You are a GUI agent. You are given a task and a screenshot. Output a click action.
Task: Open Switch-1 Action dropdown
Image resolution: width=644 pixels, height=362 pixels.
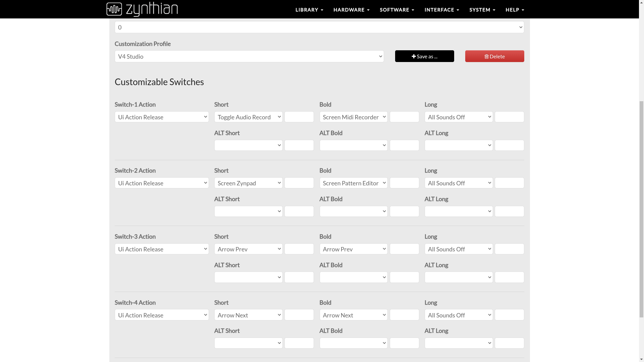162,117
